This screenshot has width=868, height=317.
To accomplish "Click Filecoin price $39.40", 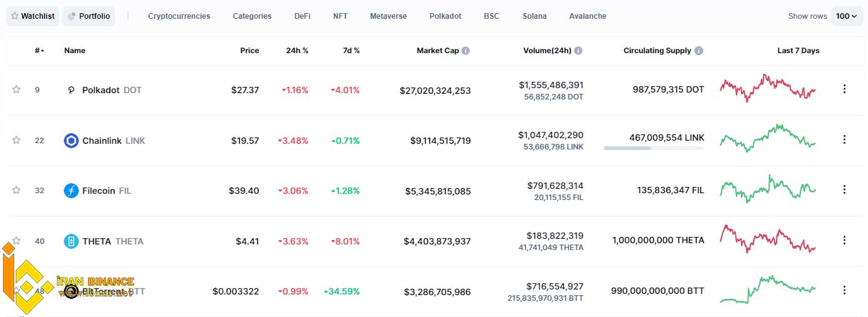I will [244, 191].
